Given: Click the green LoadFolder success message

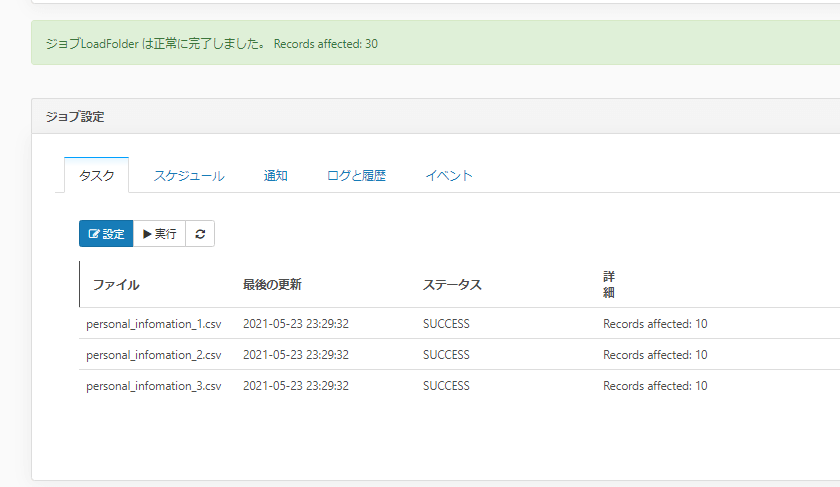Looking at the screenshot, I should [212, 44].
